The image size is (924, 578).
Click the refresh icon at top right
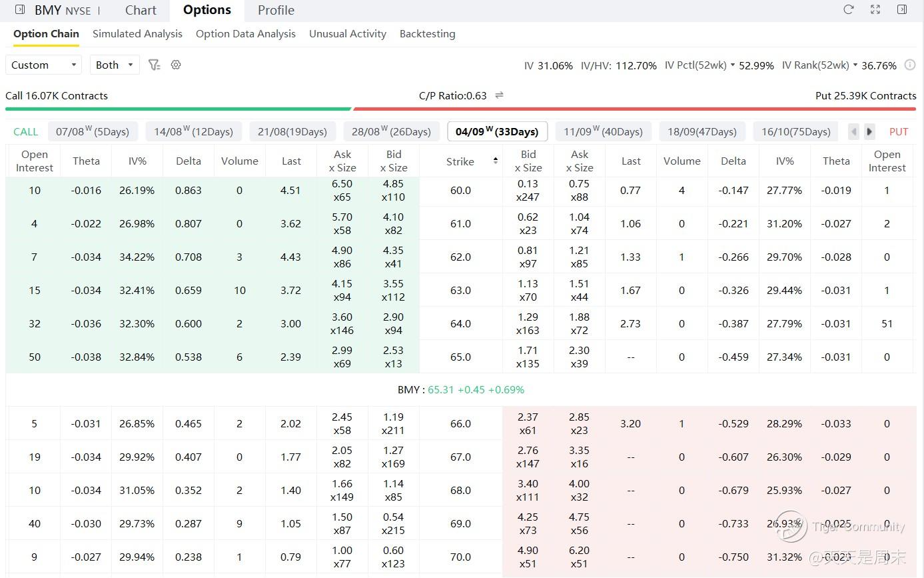[x=848, y=9]
